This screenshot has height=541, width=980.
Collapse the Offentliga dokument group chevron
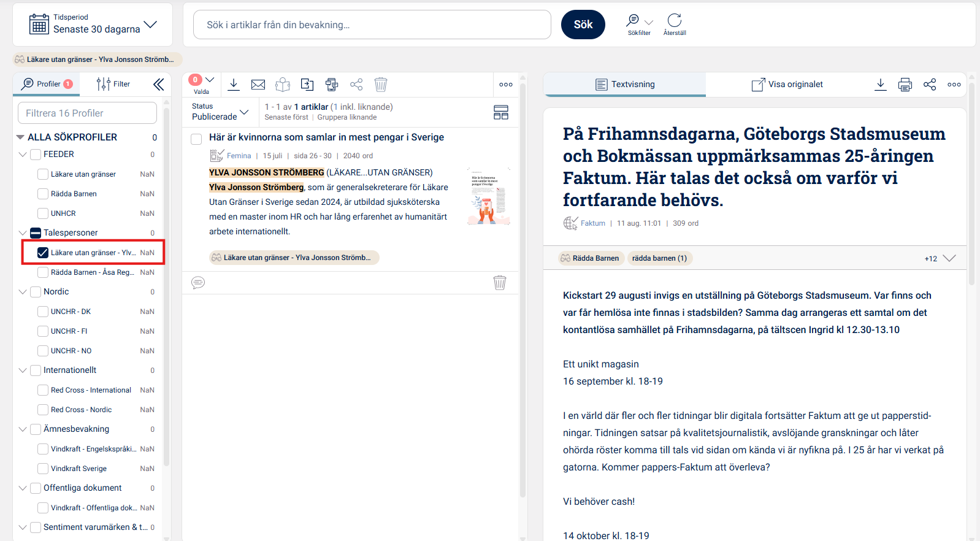click(x=23, y=488)
